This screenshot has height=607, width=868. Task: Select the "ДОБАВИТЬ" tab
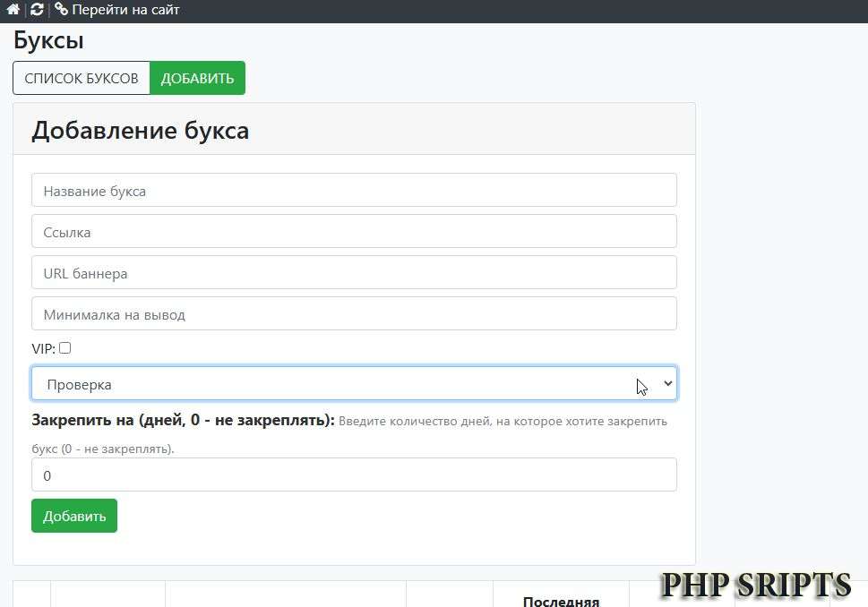(197, 78)
